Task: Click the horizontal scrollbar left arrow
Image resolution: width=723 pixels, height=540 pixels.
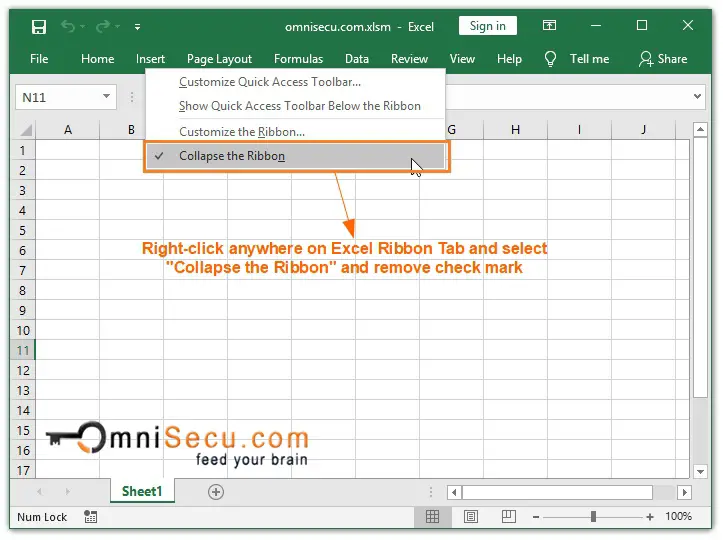Action: [454, 493]
